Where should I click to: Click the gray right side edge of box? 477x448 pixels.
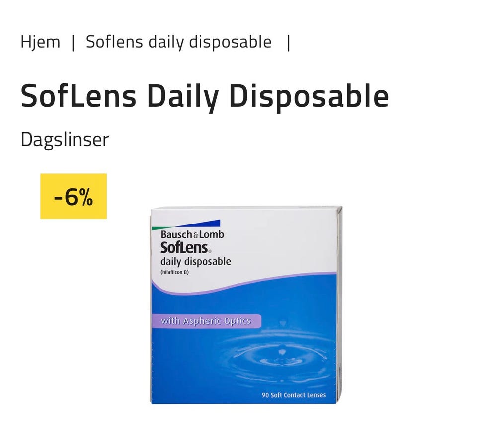point(339,304)
